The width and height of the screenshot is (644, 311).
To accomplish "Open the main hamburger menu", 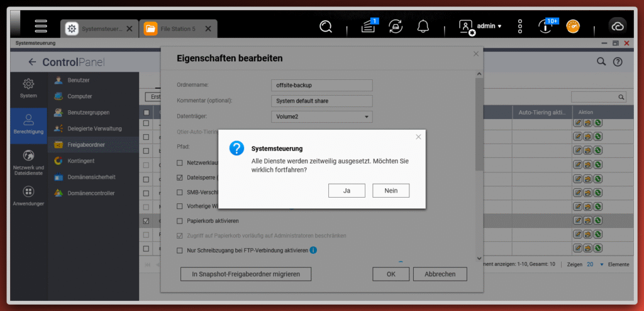I will tap(41, 26).
